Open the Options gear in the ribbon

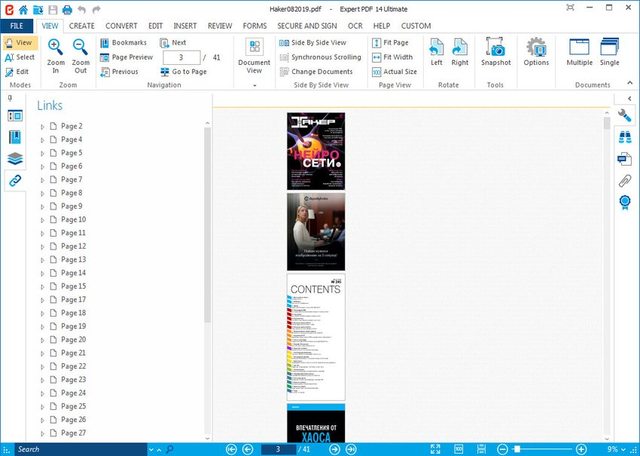[536, 50]
